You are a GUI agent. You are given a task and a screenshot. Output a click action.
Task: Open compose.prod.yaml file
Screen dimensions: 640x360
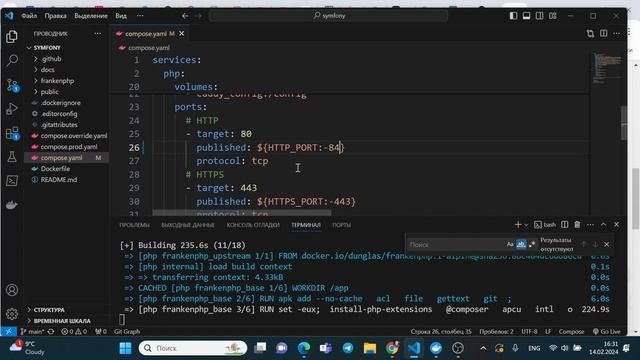[x=69, y=147]
